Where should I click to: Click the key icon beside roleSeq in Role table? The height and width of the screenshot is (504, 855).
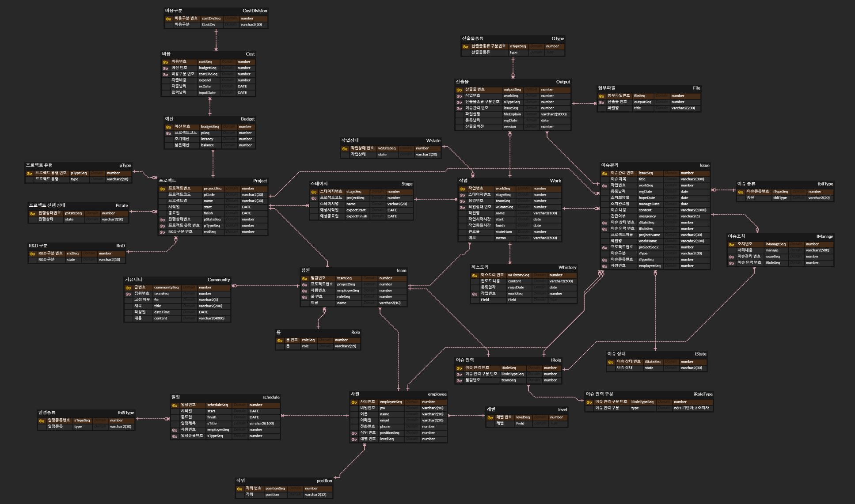click(x=280, y=340)
